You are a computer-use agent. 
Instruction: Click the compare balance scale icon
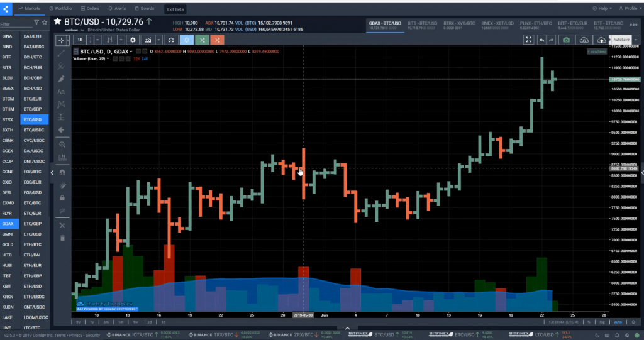(x=171, y=40)
